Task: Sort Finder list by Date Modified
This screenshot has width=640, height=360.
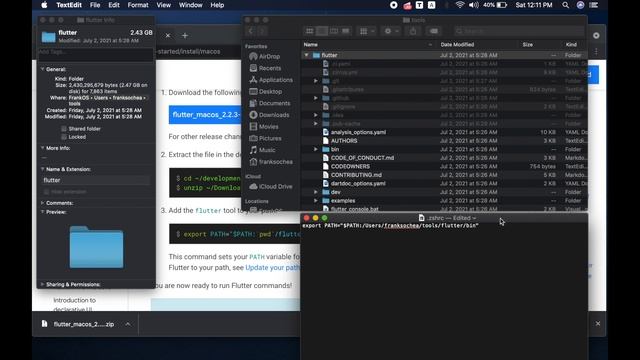Action: tap(457, 44)
